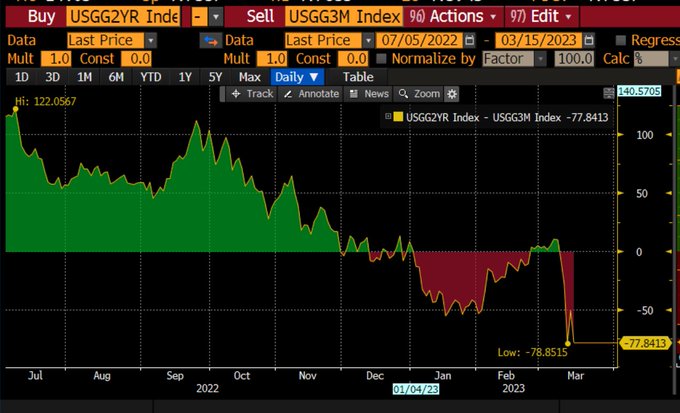Open the end date calendar icon
This screenshot has width=680, height=413.
coord(588,40)
